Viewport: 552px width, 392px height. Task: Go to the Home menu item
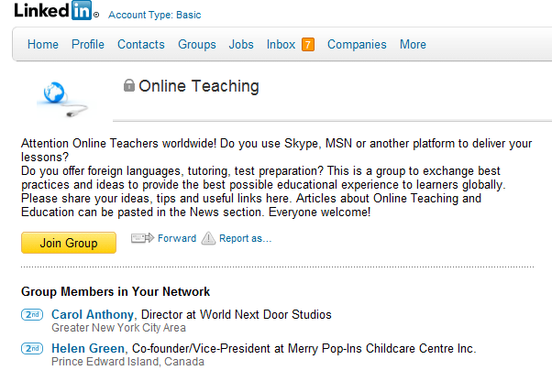coord(43,44)
